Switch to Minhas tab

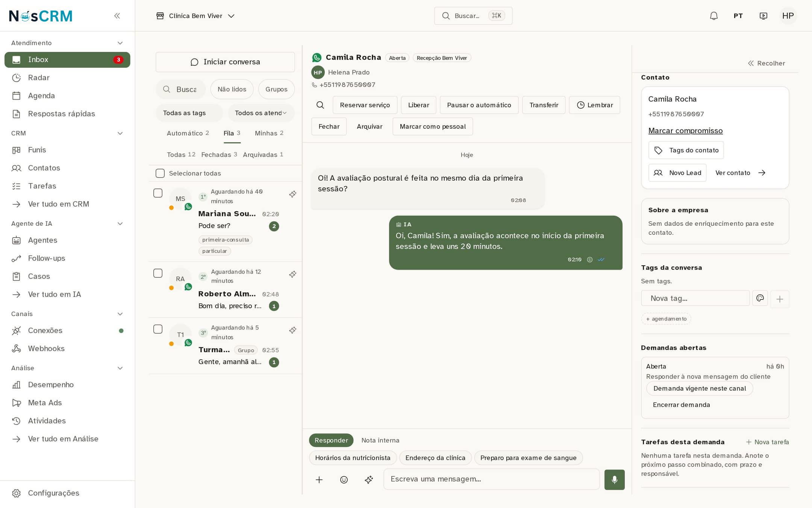(269, 133)
